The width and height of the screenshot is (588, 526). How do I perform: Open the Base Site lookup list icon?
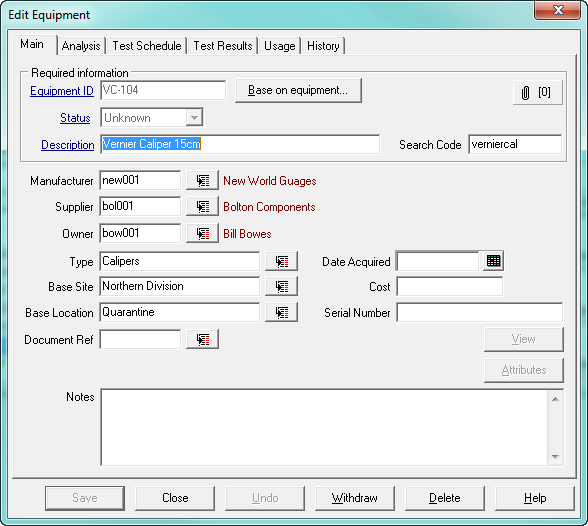[282, 286]
